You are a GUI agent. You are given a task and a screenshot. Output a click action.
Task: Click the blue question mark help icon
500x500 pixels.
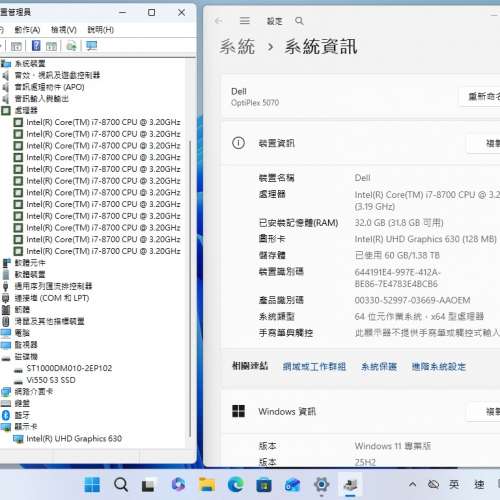(36, 46)
